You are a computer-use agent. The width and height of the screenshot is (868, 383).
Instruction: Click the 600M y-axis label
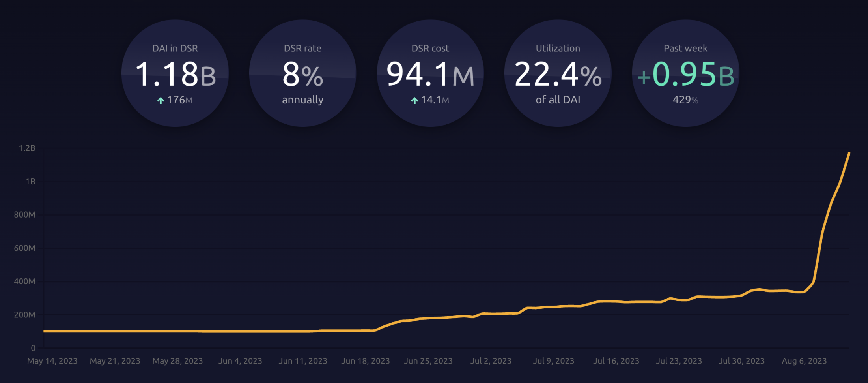click(x=24, y=248)
